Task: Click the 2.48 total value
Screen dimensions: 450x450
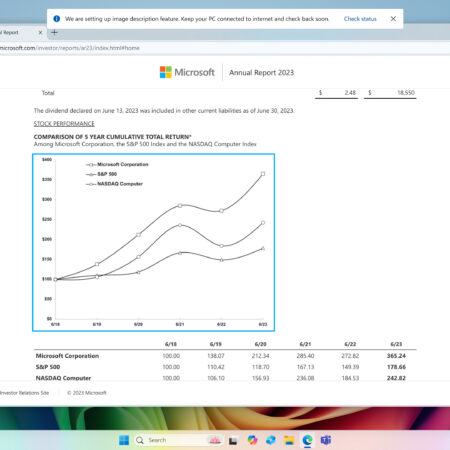Action: [x=350, y=93]
